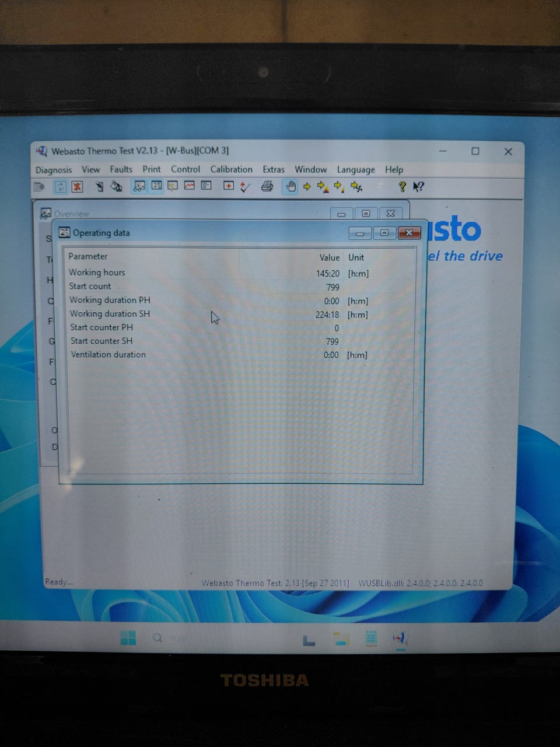Open the Windows Start menu
Screen dimensions: 560x747
(x=128, y=638)
